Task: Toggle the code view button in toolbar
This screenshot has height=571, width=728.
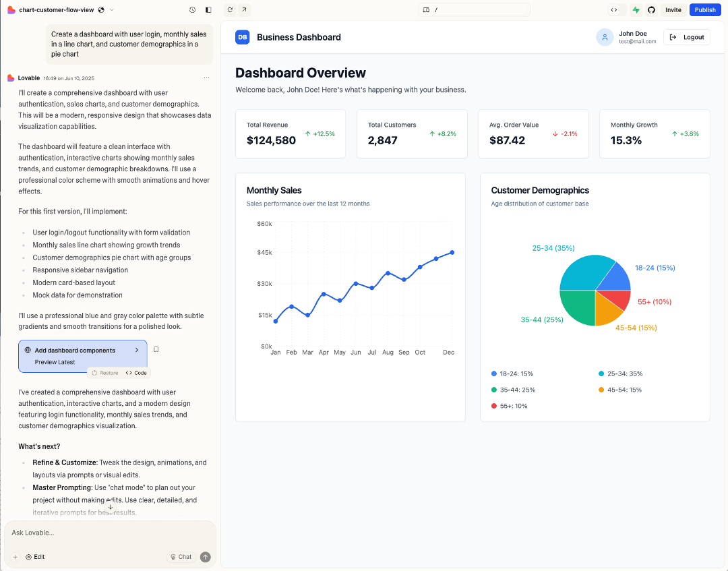Action: 613,10
